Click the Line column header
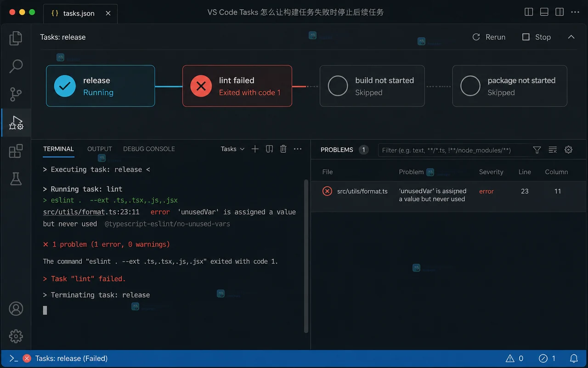The image size is (588, 368). [x=525, y=172]
